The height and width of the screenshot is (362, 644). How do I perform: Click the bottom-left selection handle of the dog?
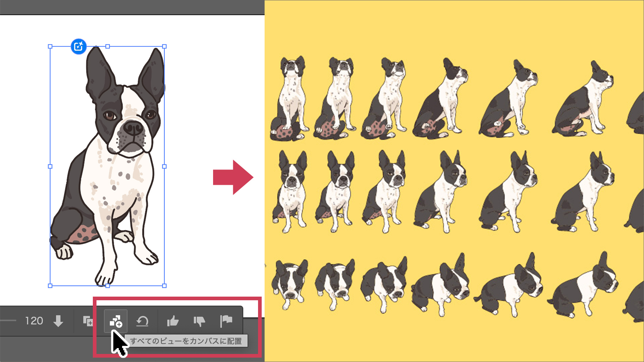click(x=50, y=286)
